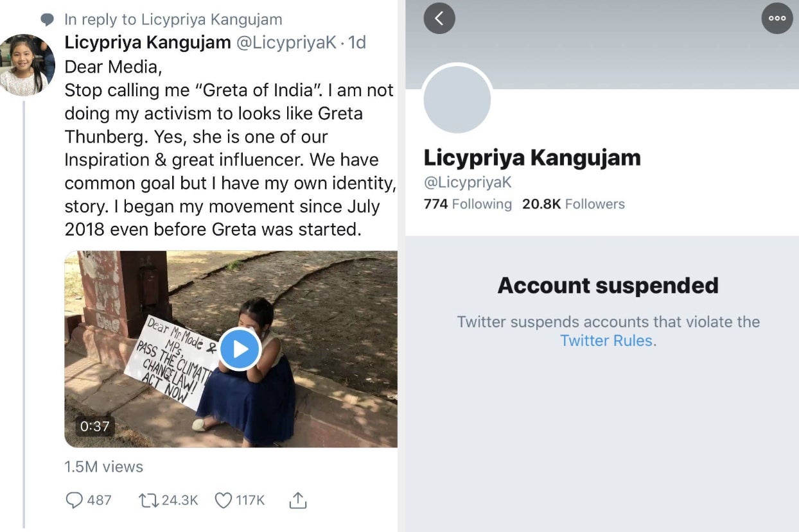Tap the share upload icon
This screenshot has height=532, width=799.
click(297, 500)
